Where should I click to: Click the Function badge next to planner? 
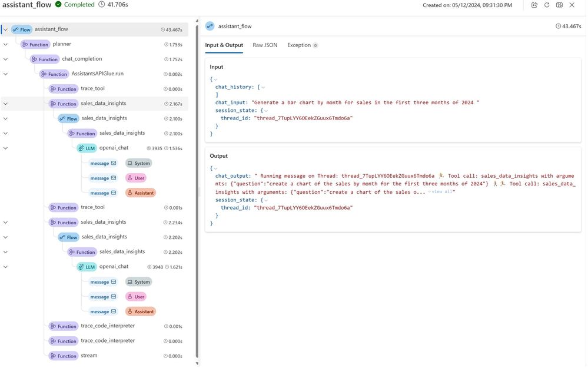[x=35, y=44]
